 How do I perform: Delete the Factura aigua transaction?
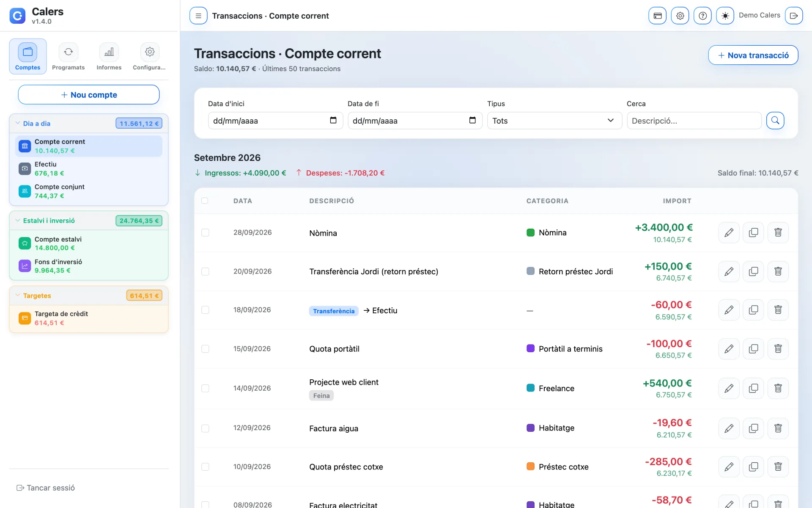778,428
